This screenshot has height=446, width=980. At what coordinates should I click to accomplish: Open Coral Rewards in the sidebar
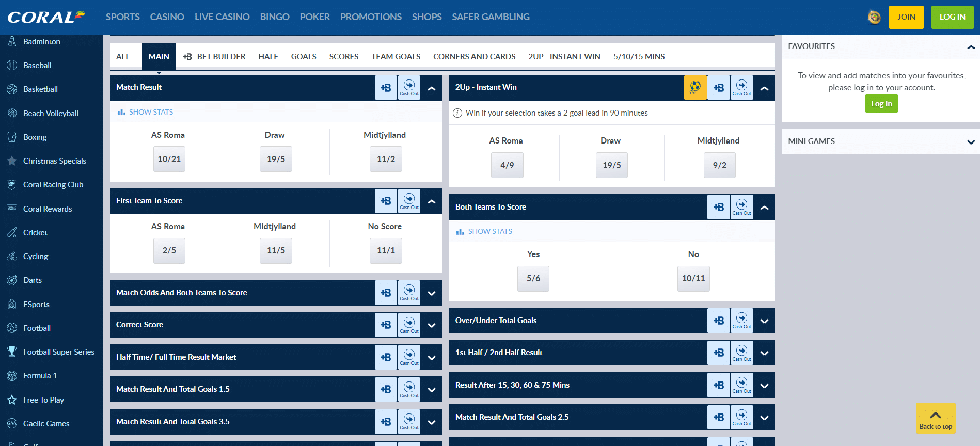tap(48, 209)
